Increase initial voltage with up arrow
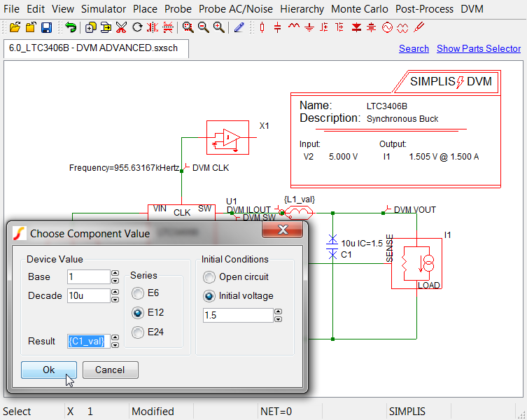 point(278,312)
